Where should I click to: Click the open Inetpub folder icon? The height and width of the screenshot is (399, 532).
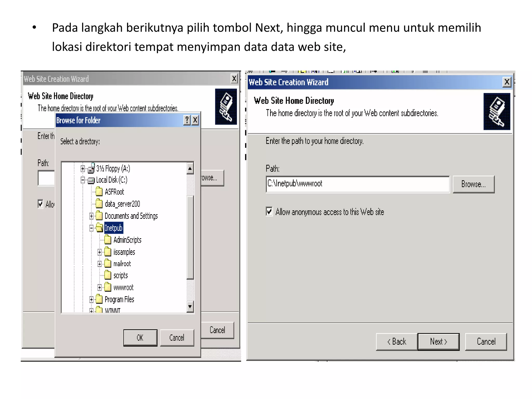click(x=99, y=228)
